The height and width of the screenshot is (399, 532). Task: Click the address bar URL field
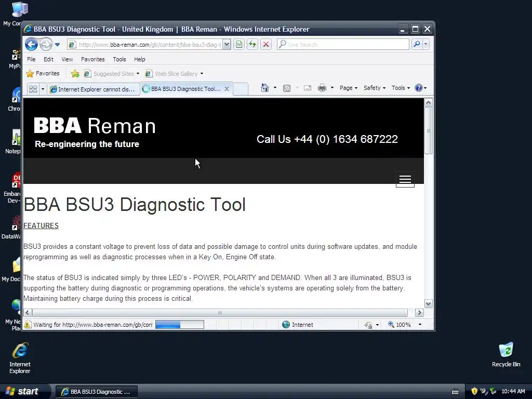pos(145,45)
